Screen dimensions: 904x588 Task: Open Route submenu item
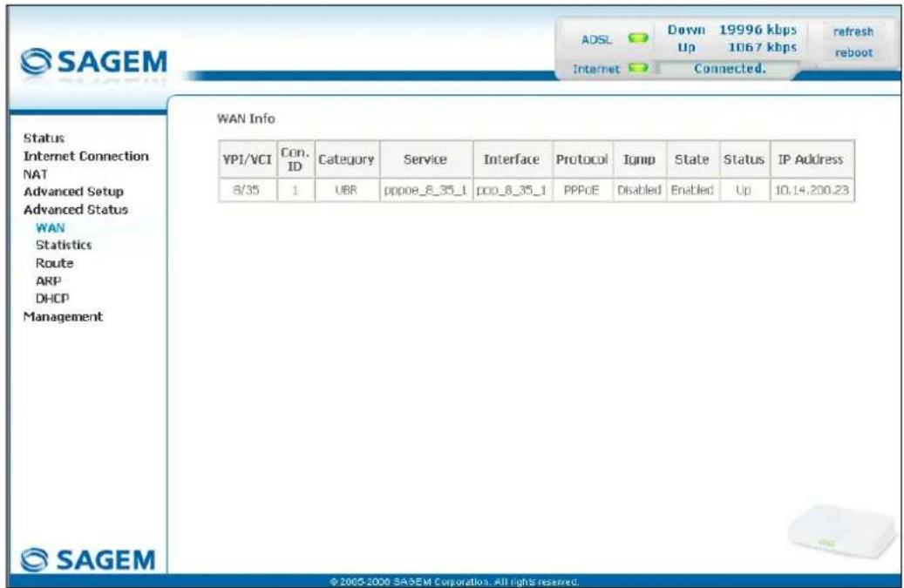coord(54,262)
